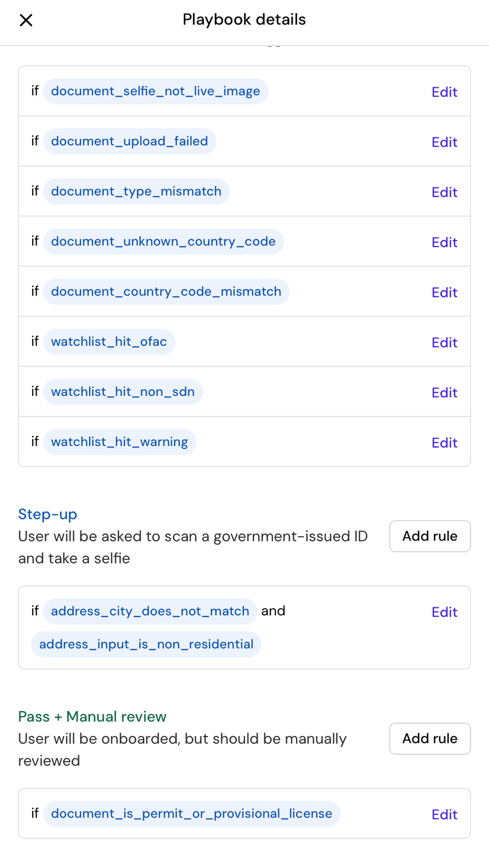The image size is (489, 868).
Task: Edit the document_upload_failed rule
Action: [444, 142]
